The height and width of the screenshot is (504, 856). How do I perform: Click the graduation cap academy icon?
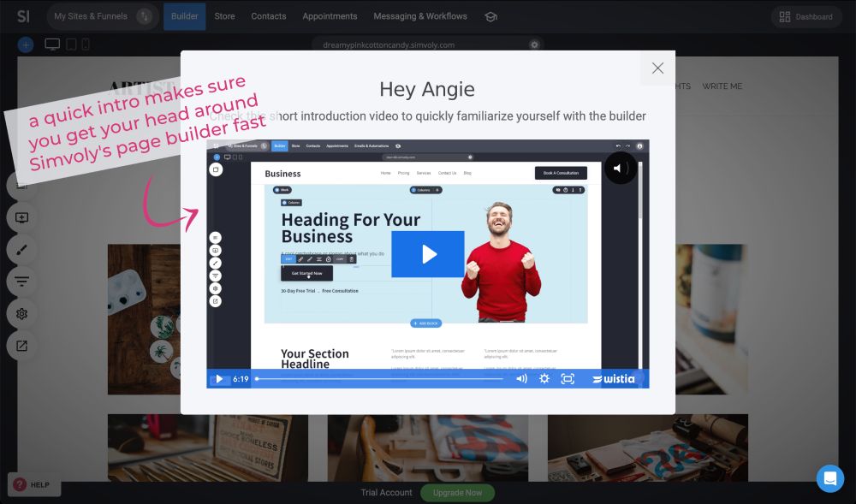(490, 16)
